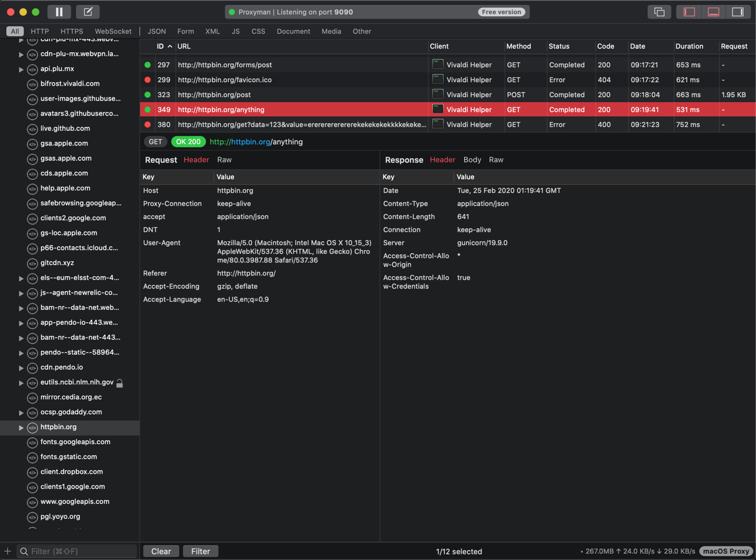The width and height of the screenshot is (756, 560).
Task: Toggle the right panel layout icon
Action: 738,12
